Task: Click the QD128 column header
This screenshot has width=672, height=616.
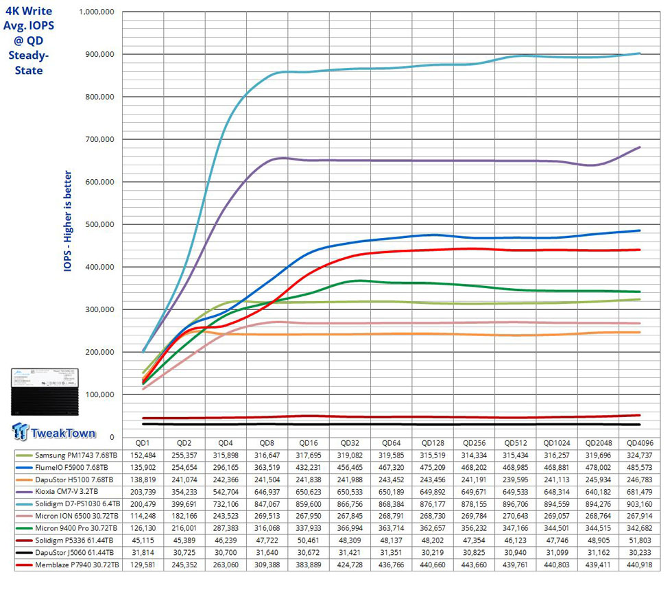Action: [x=433, y=443]
